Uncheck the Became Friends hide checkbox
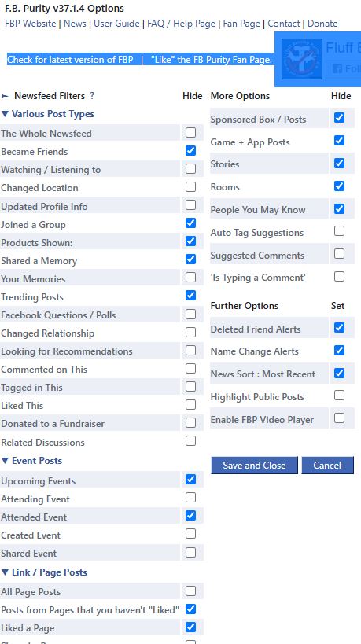361x644 pixels. pos(190,151)
